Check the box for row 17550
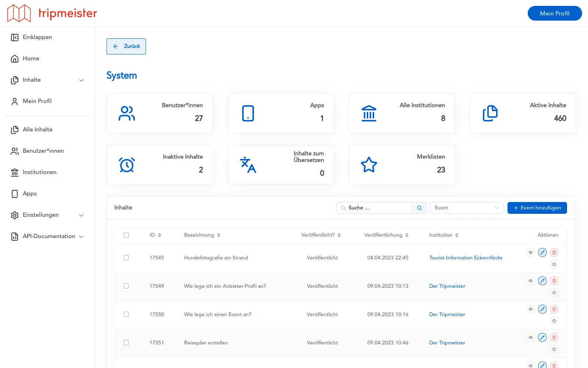The width and height of the screenshot is (588, 368). pos(126,314)
